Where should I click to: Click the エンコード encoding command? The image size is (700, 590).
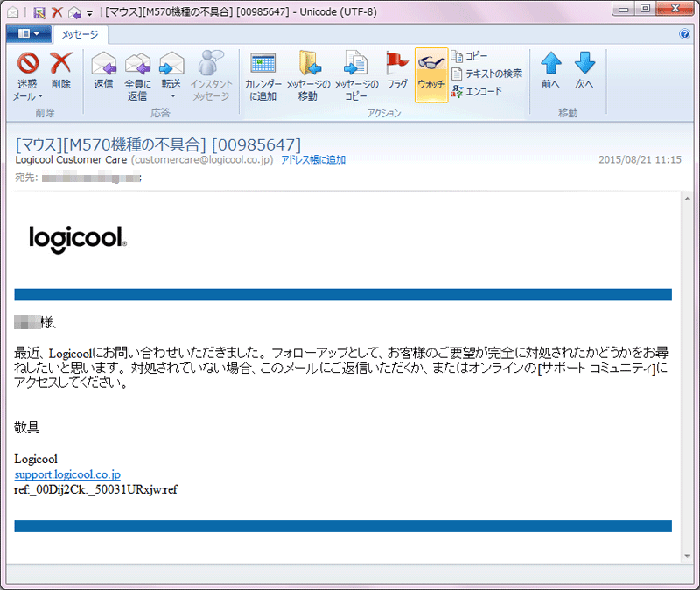click(477, 92)
